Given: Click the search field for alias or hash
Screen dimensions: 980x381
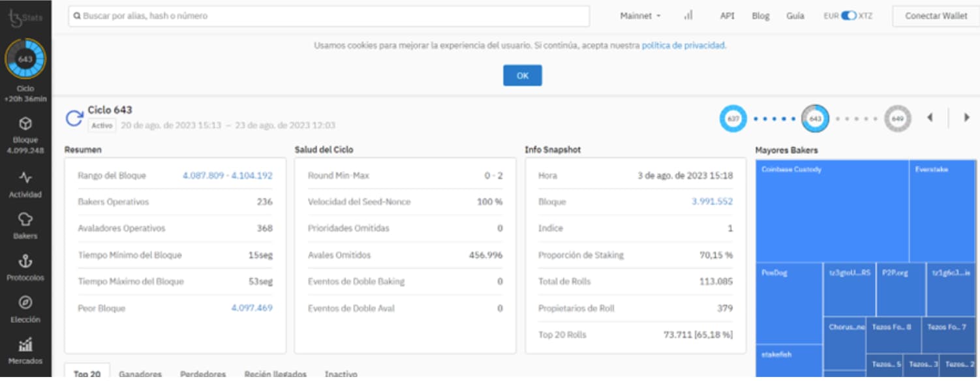Looking at the screenshot, I should coord(329,16).
